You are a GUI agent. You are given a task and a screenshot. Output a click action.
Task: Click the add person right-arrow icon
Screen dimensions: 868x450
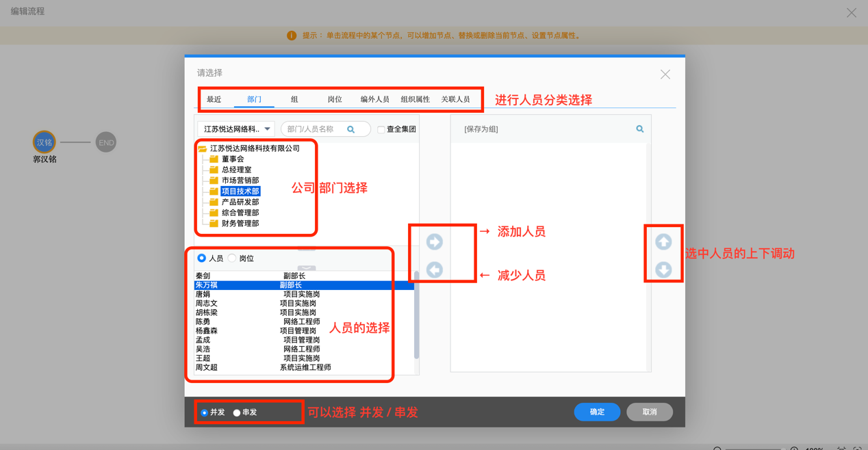(x=435, y=241)
